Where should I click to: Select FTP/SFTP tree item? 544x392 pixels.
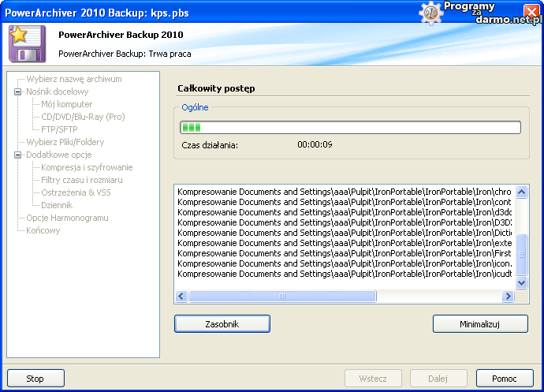point(61,129)
